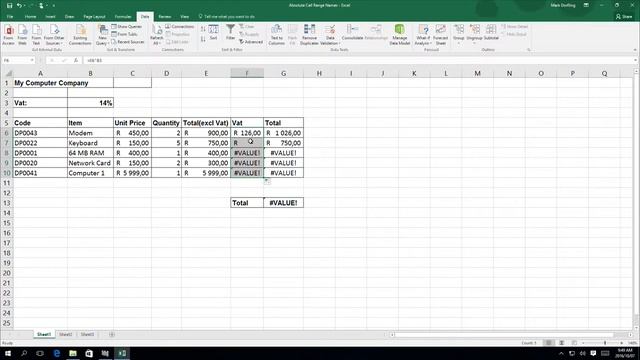Image resolution: width=640 pixels, height=360 pixels.
Task: Click the Excel icon in the taskbar
Action: pyautogui.click(x=122, y=353)
